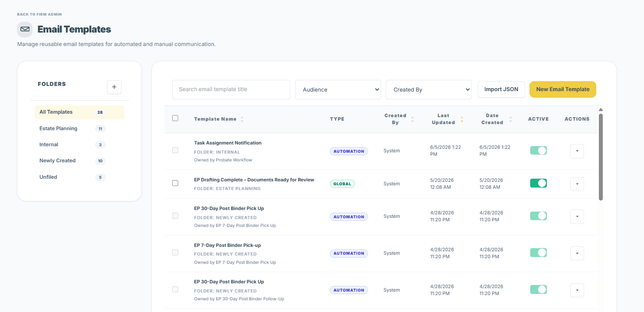
Task: Click AUTOMATION badge in Task Assignment Notification row
Action: pos(349,151)
